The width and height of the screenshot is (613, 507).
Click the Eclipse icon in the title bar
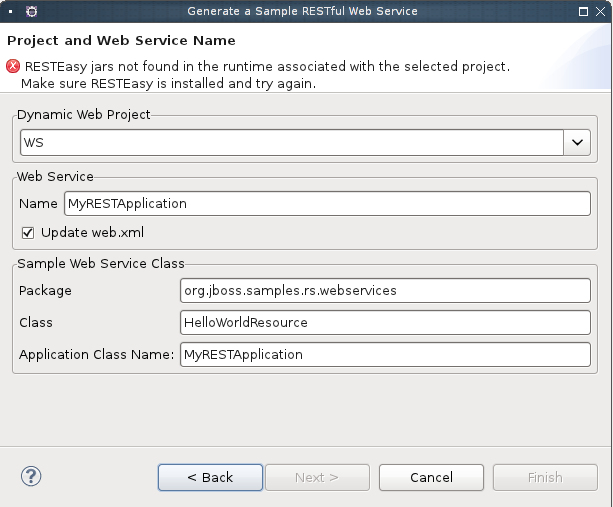pos(32,11)
